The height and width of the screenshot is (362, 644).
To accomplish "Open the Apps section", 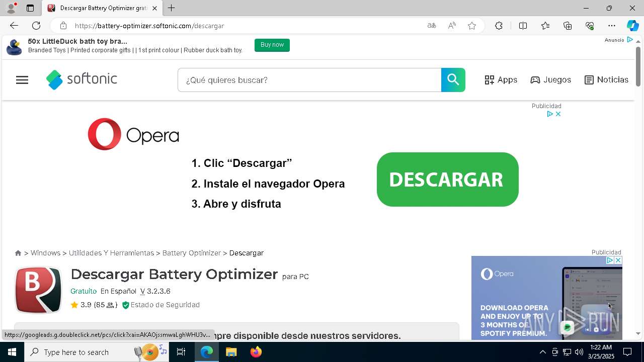I will [x=501, y=80].
